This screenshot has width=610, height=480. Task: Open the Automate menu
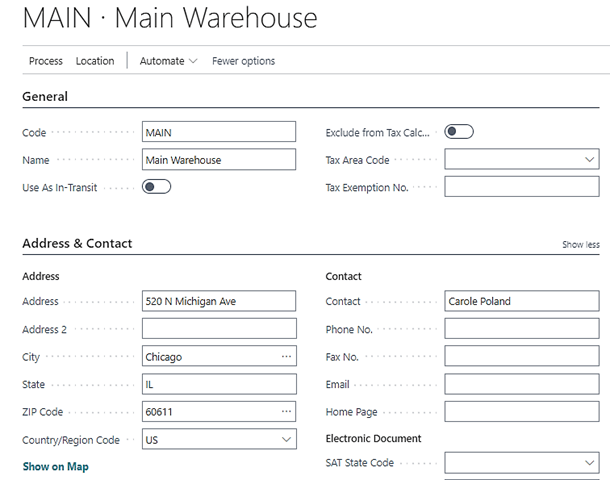click(x=168, y=61)
